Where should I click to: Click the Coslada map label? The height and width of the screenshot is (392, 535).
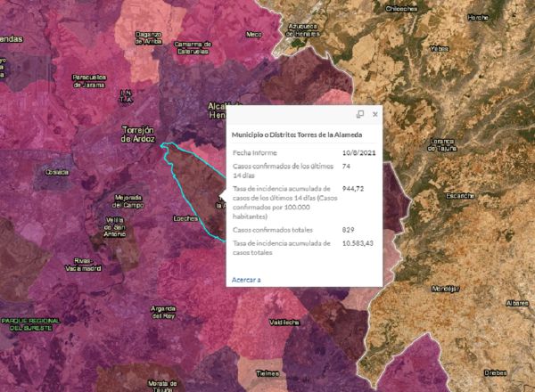click(x=57, y=173)
